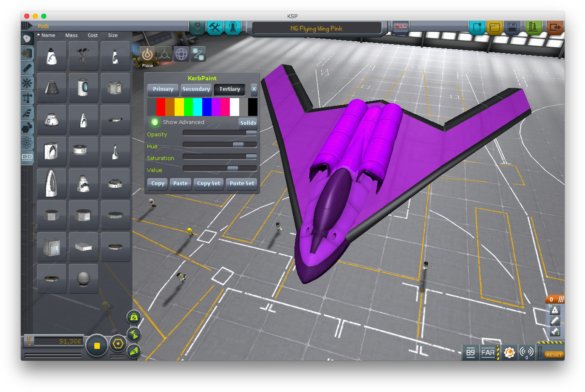Toggle the Show Advanced option

(x=155, y=122)
